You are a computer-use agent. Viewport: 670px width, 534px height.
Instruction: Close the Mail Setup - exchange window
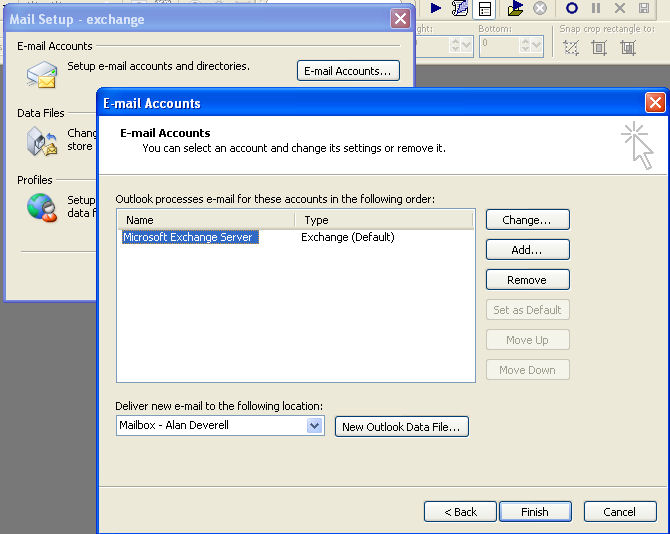(400, 19)
